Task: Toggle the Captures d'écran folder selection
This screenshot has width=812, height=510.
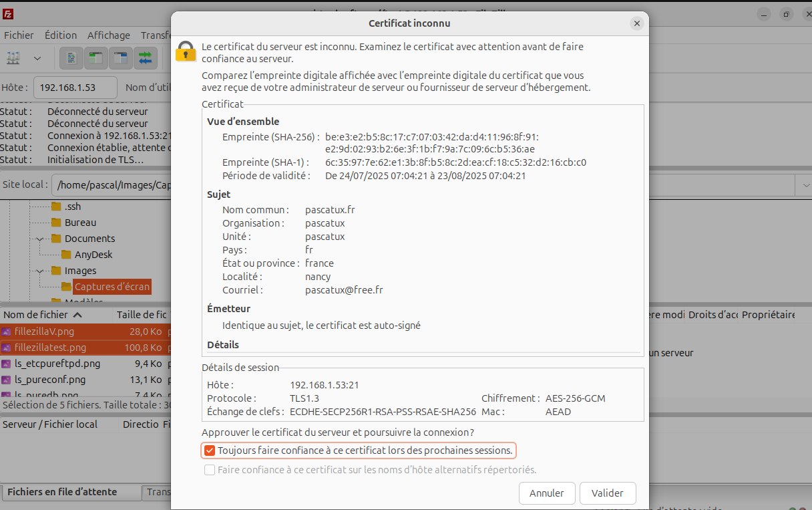Action: [x=113, y=286]
